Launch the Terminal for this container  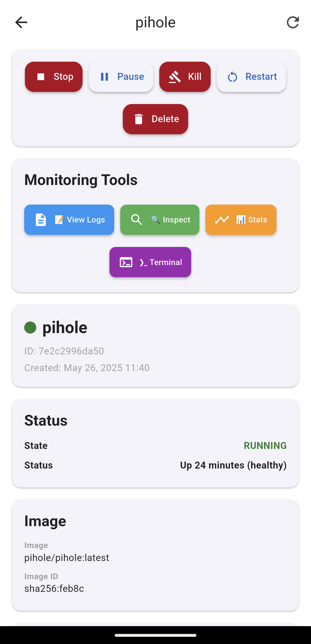150,262
